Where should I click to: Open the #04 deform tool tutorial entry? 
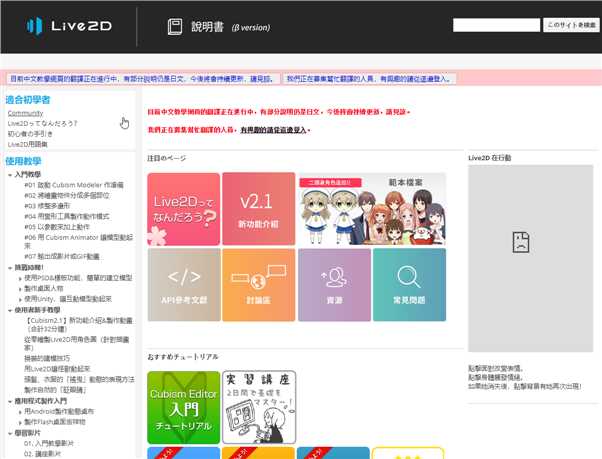point(67,216)
